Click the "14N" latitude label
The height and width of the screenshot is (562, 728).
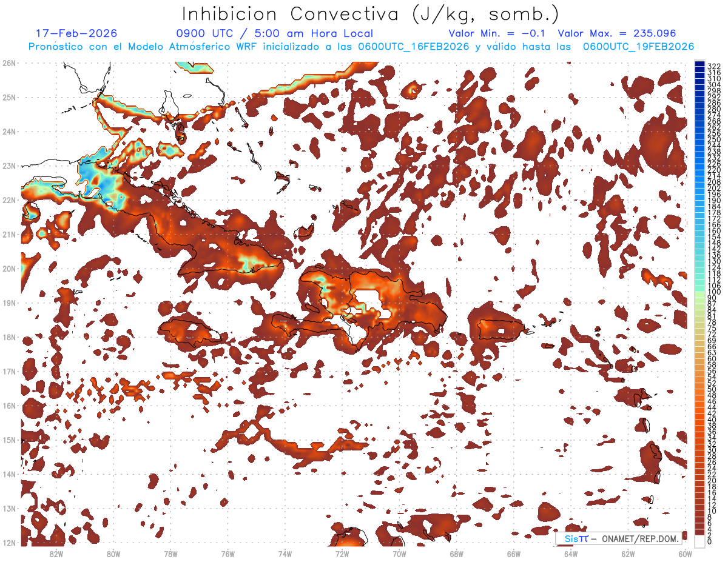tap(9, 474)
